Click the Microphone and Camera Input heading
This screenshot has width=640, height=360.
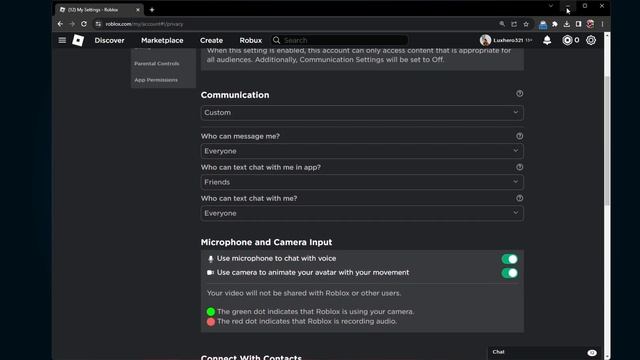tap(266, 242)
